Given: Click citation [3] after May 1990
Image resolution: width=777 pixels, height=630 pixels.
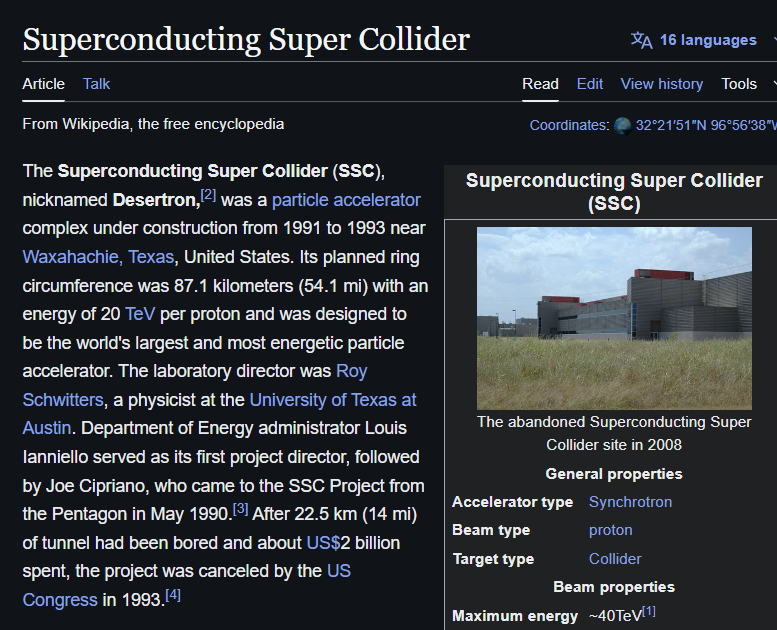Looking at the screenshot, I should [x=240, y=509].
